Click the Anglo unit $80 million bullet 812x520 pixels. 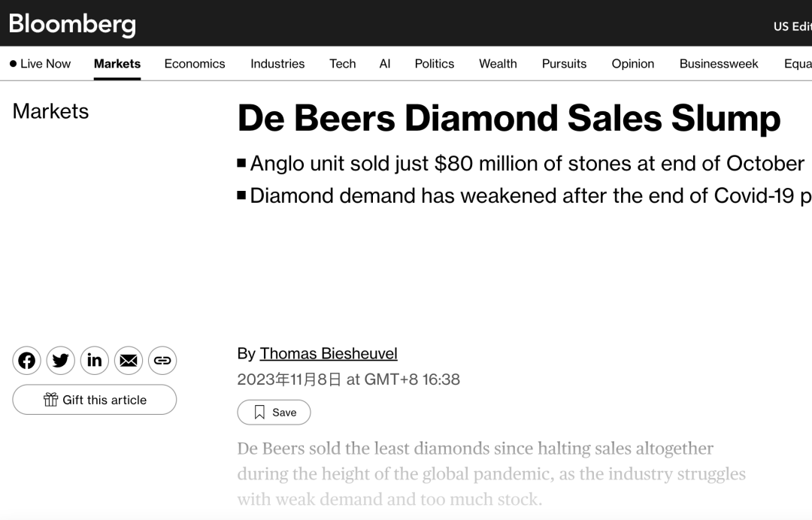tap(521, 164)
